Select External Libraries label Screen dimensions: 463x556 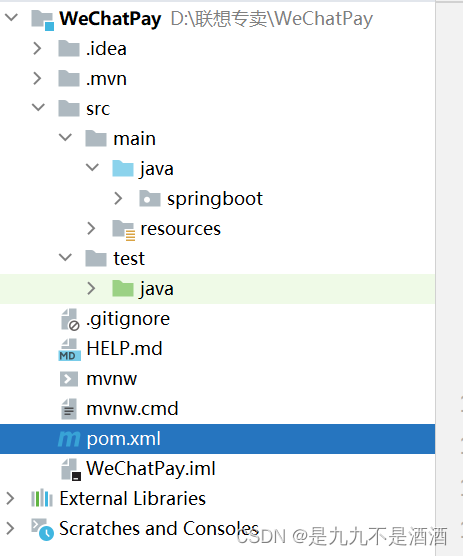[133, 498]
